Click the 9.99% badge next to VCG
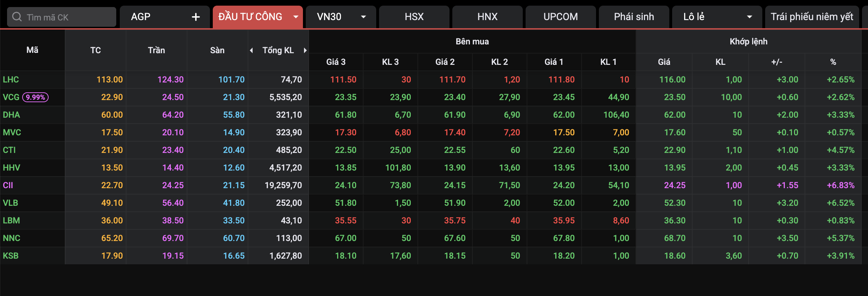The image size is (868, 296). point(35,97)
